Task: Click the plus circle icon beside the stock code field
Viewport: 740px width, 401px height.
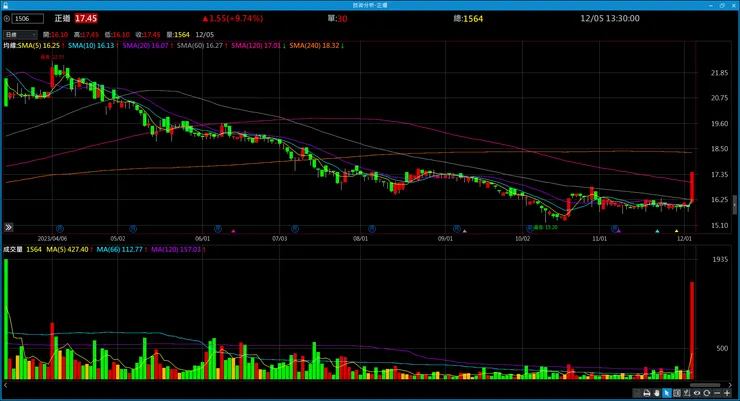Action: click(7, 19)
